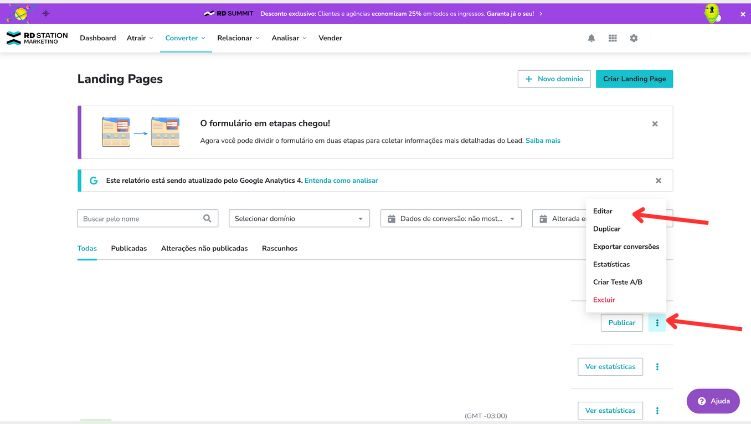Open the Dados de conversão dropdown
Viewport: 751px width, 424px height.
click(451, 218)
